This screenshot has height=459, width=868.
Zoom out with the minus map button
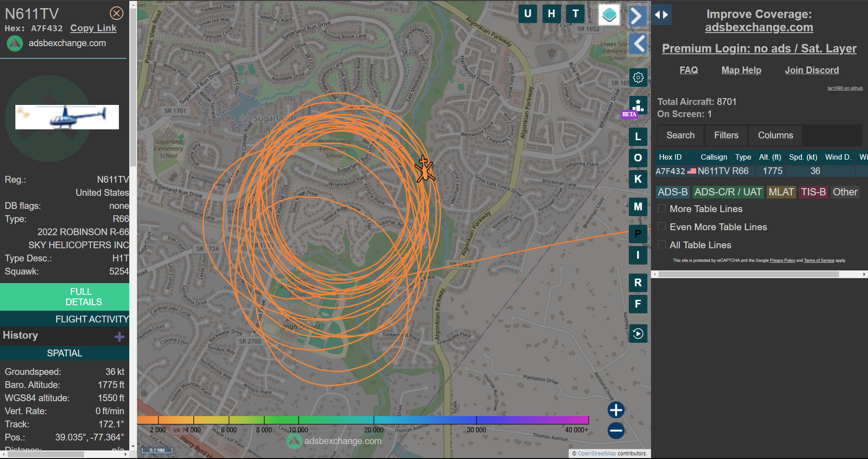[x=616, y=431]
